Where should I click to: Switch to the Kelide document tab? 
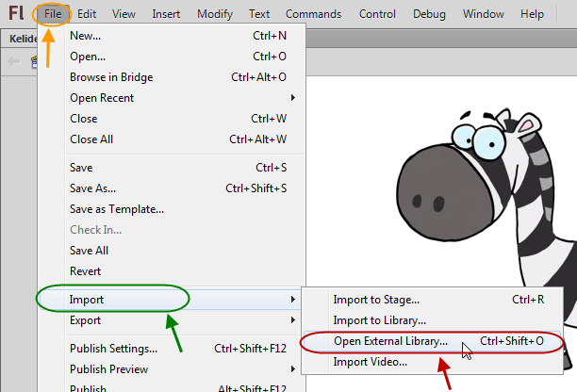(20, 39)
